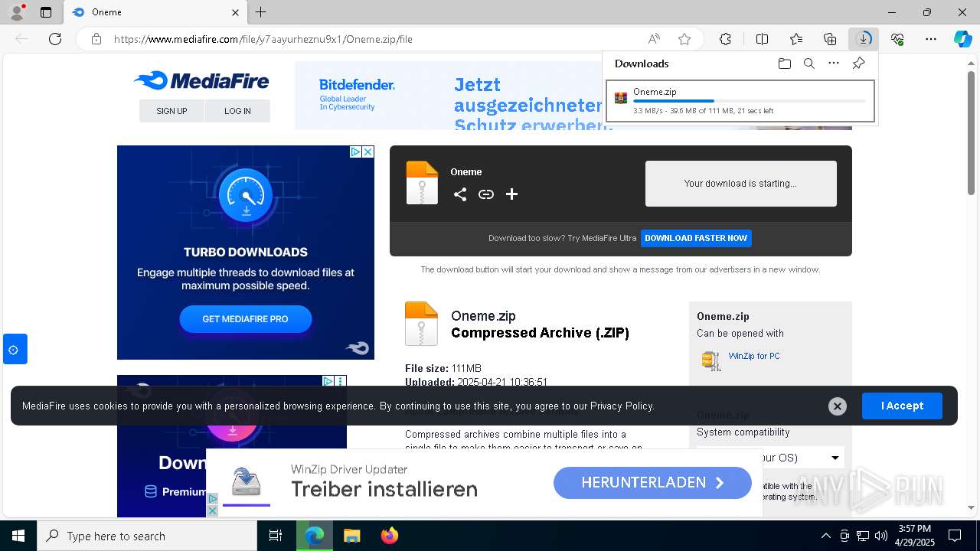Click the taskbar search box
This screenshot has height=551, width=980.
coord(147,536)
